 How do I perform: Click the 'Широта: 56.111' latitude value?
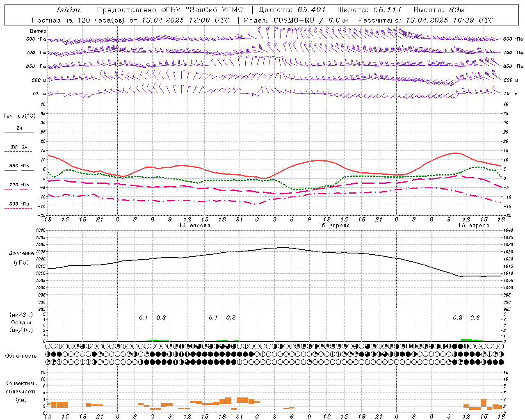370,10
